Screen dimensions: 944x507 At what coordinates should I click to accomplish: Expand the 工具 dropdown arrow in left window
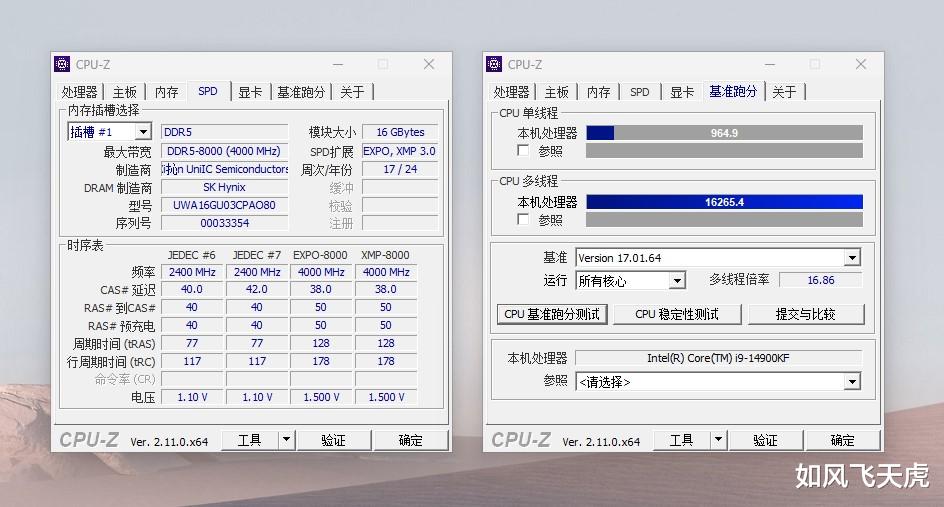tap(287, 440)
